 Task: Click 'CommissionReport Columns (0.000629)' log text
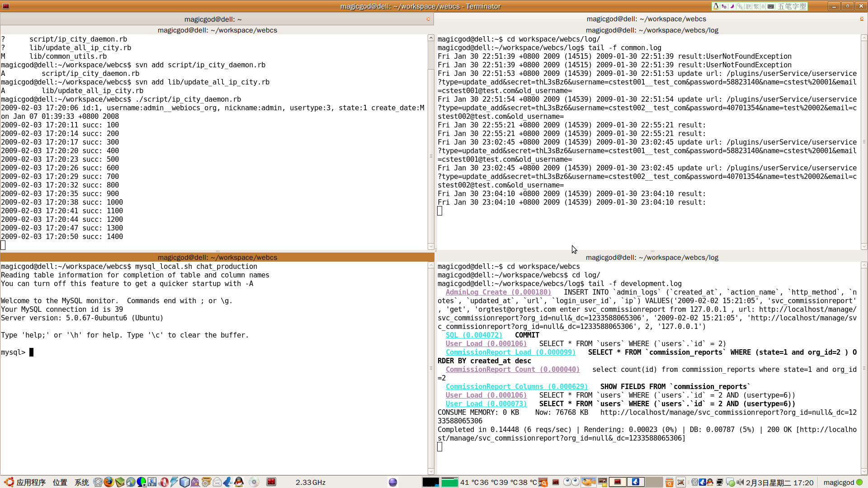pyautogui.click(x=516, y=387)
